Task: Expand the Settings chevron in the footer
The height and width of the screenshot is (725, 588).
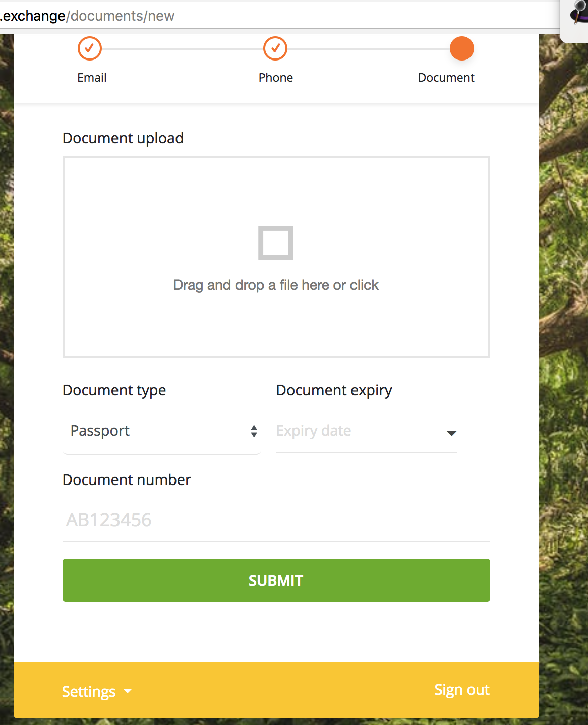Action: [128, 691]
